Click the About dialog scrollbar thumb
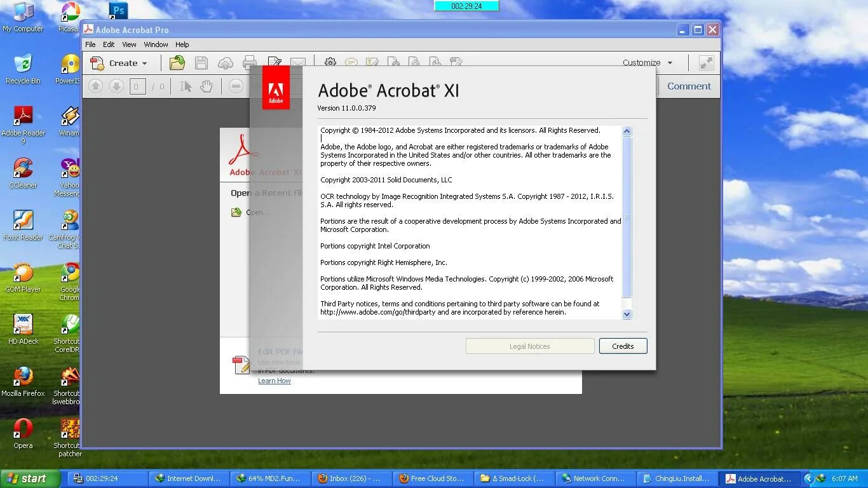868x488 pixels. 627,217
